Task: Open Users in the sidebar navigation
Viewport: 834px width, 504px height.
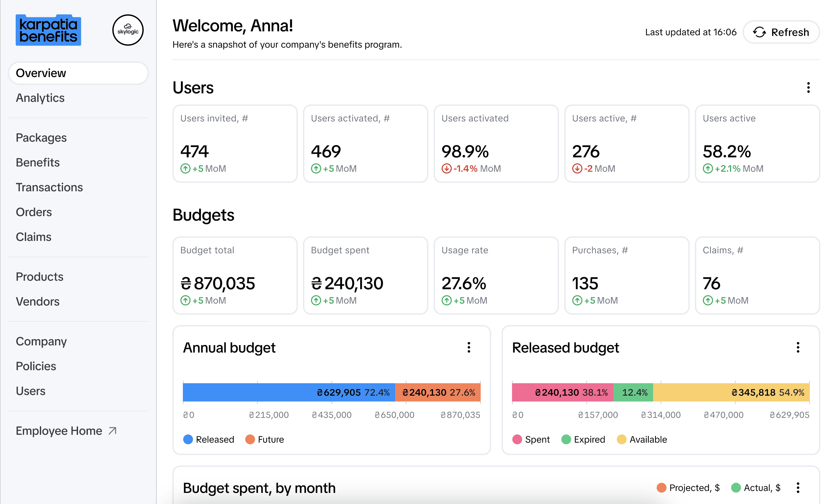Action: [x=30, y=391]
